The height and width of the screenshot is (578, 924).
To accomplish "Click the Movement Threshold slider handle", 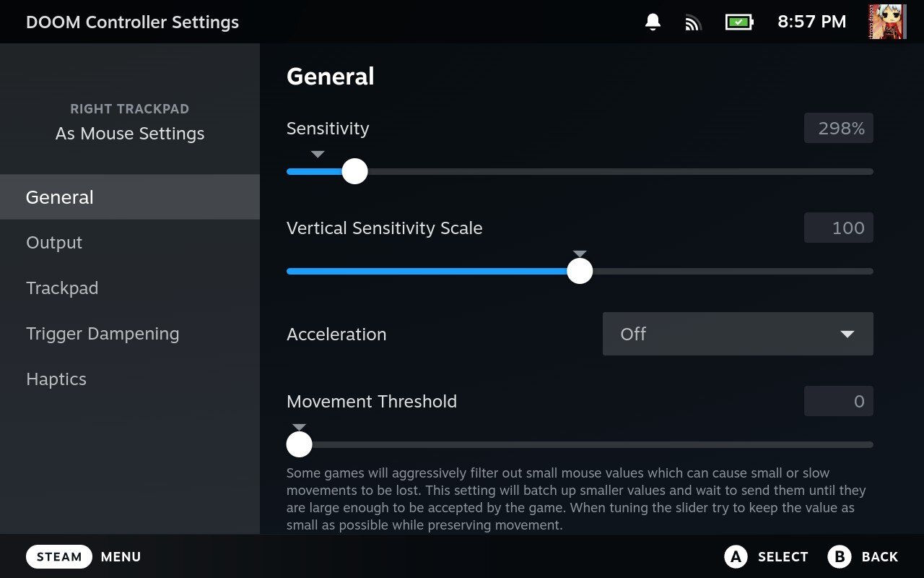I will point(300,444).
